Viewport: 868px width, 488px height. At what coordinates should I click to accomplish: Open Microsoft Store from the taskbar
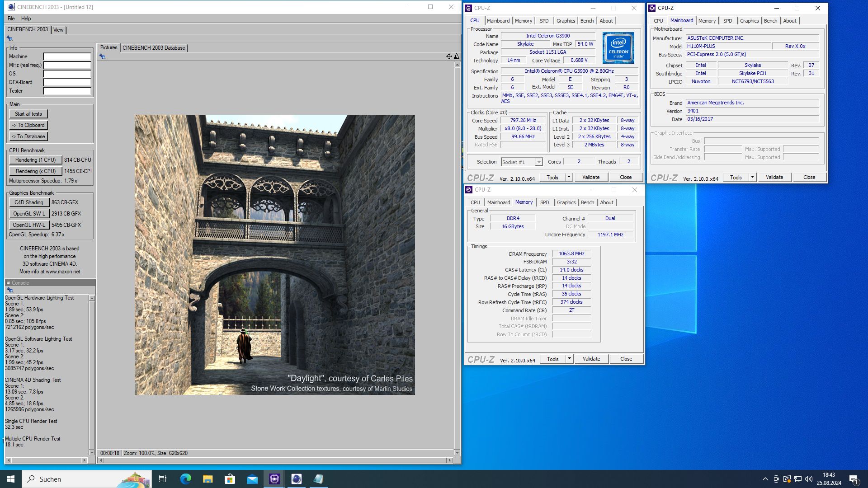[x=230, y=479]
